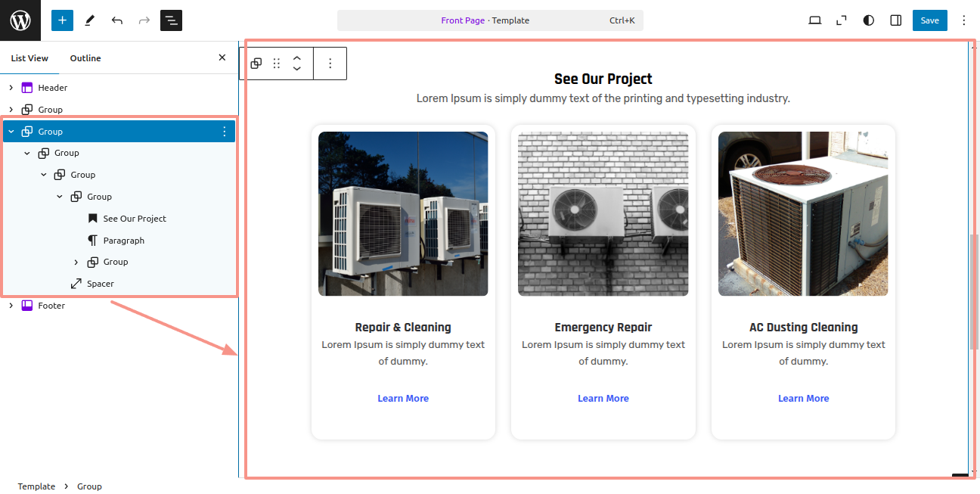980x494 pixels.
Task: Select the intro Lorem Ipsum paragraph
Action: [603, 98]
